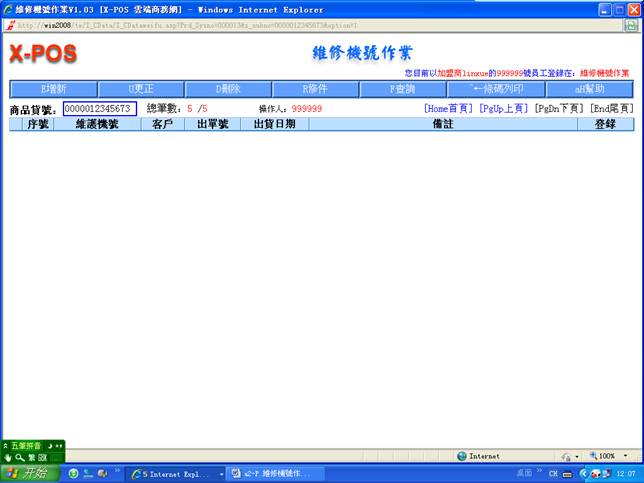This screenshot has height=483, width=644.
Task: Click the product number input field
Action: pyautogui.click(x=99, y=108)
